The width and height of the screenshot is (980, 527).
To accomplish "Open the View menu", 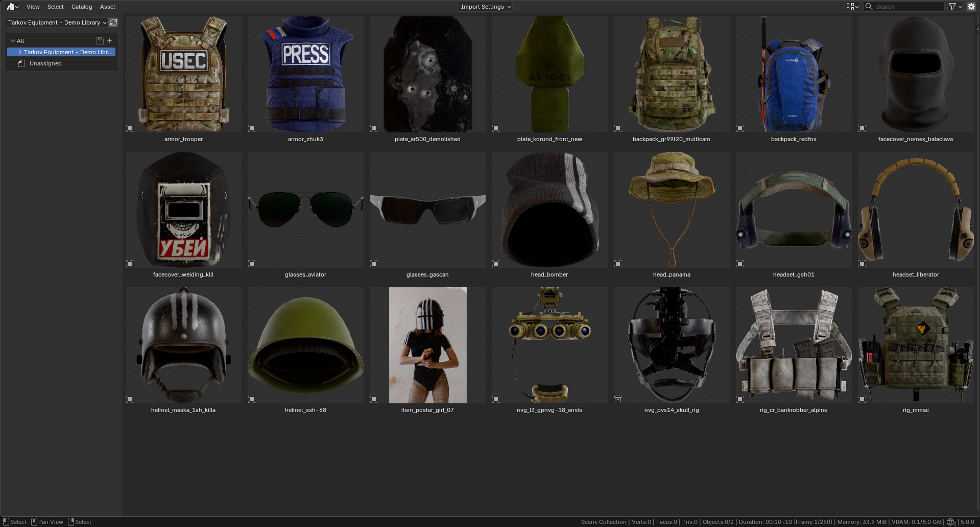I will (33, 7).
